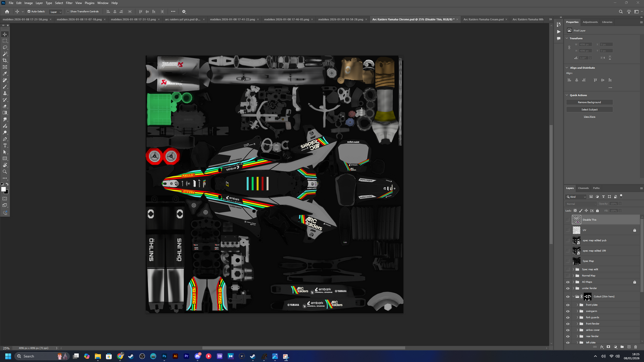Screen dimensions: 644x362
Task: Open the Kind filter dropdown in Layers
Action: (x=576, y=197)
